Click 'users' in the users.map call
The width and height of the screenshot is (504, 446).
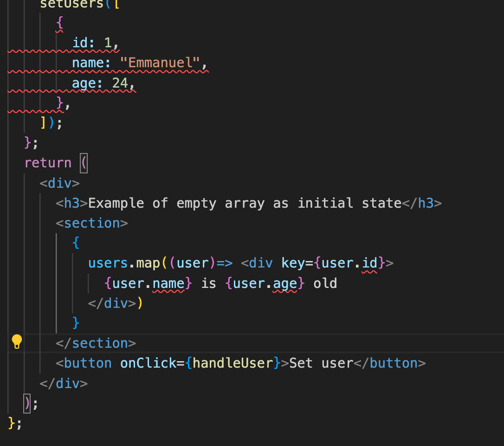[x=108, y=263]
